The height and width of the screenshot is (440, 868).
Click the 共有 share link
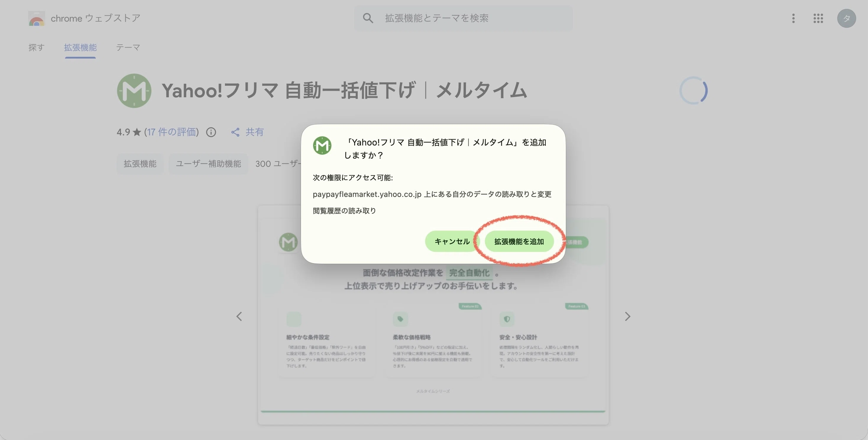coord(255,132)
